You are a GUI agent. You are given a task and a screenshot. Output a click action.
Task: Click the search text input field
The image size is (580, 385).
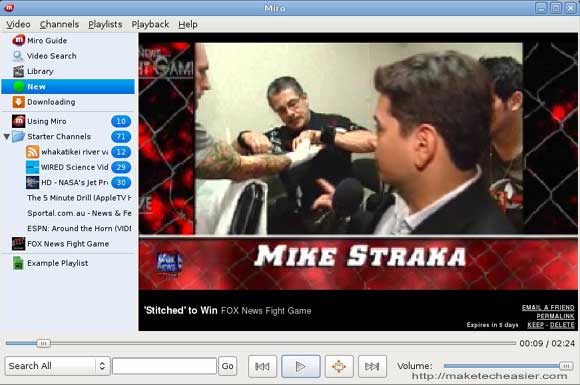(164, 366)
